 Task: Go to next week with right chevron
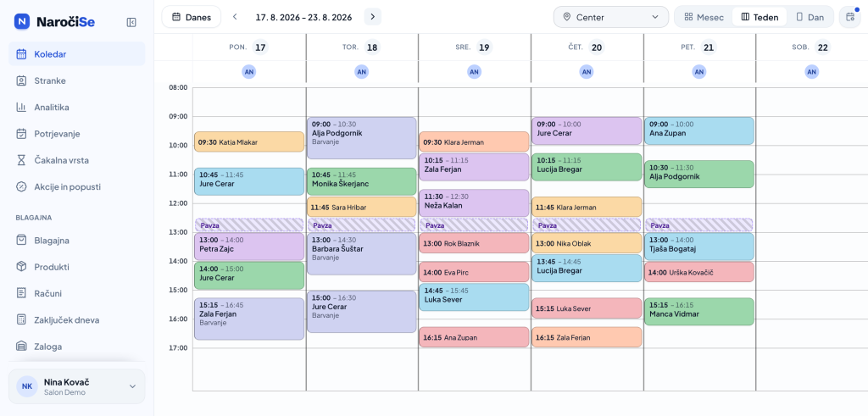pyautogui.click(x=373, y=17)
